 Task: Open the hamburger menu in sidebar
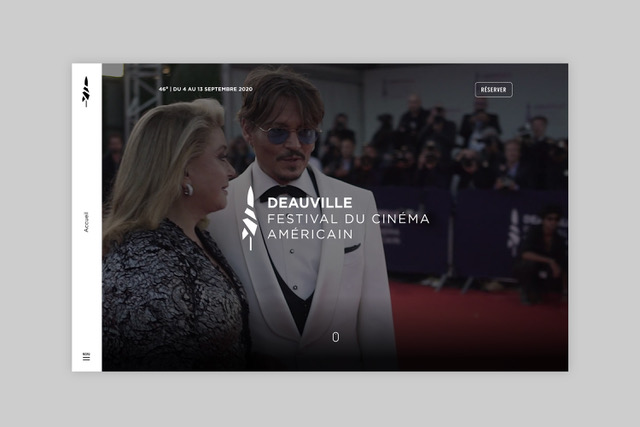point(86,356)
